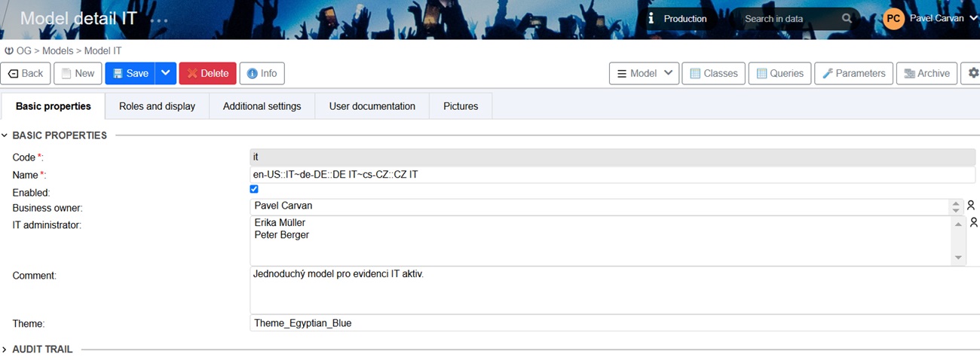
Task: Click the person picker icon for Business owner
Action: (971, 205)
